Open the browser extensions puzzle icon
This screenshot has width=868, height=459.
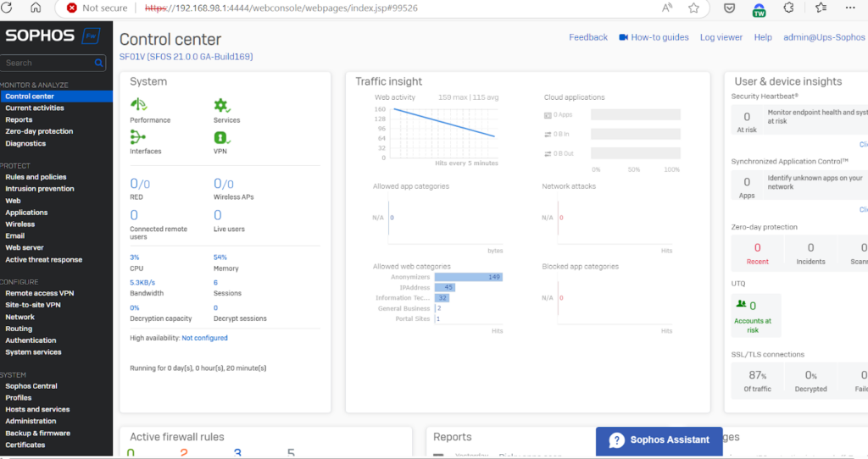point(789,8)
